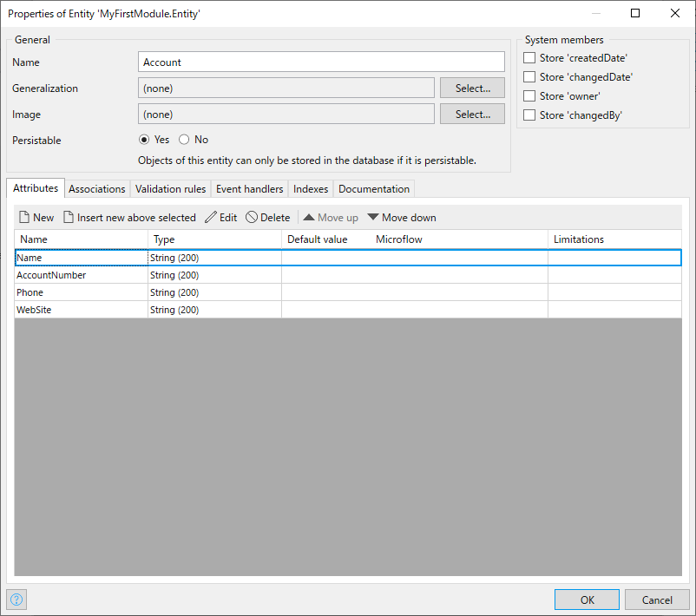Click the entity Name input field
Image resolution: width=696 pixels, height=616 pixels.
pos(321,62)
